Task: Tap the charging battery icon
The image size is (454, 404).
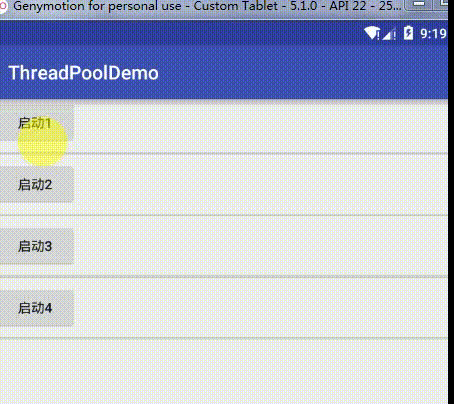Action: coord(408,33)
